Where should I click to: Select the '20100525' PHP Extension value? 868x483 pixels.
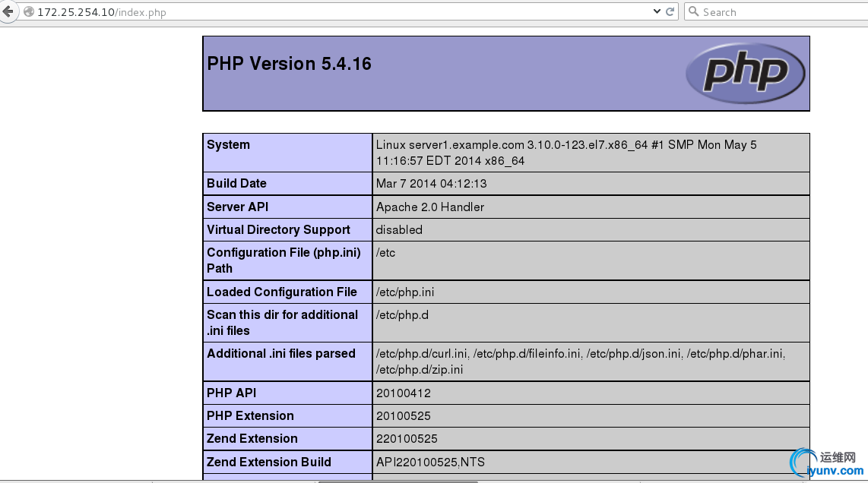(404, 416)
